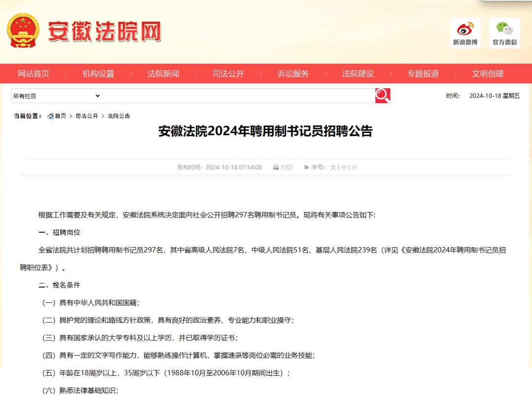The image size is (532, 399).
Task: Go to 法院新闻 section
Action: pyautogui.click(x=163, y=74)
